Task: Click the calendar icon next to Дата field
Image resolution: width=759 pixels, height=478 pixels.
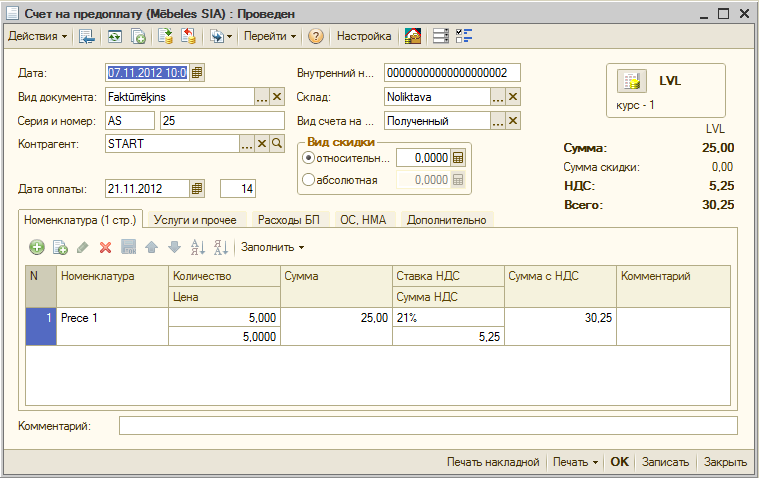Action: click(x=197, y=72)
